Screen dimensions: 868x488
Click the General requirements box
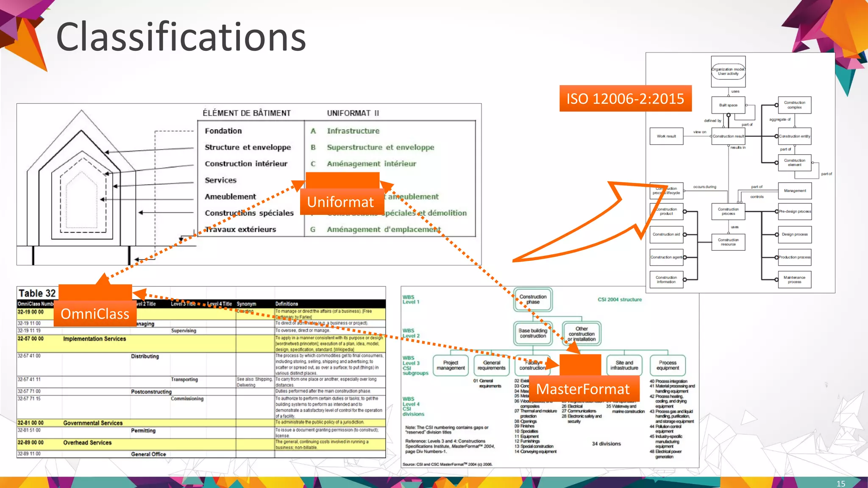tap(491, 365)
